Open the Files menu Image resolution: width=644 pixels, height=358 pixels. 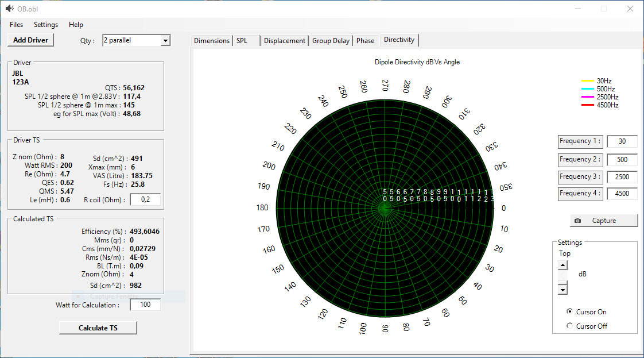pyautogui.click(x=17, y=25)
